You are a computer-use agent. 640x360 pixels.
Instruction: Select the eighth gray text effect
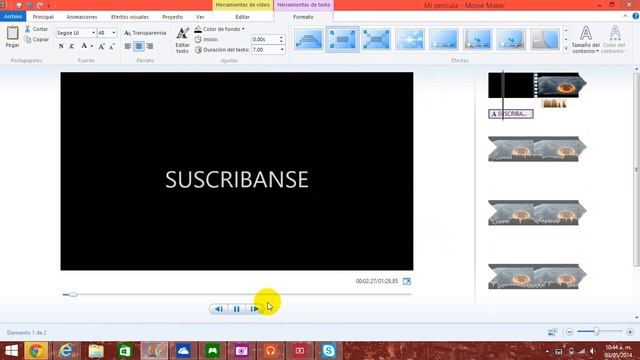coord(545,40)
